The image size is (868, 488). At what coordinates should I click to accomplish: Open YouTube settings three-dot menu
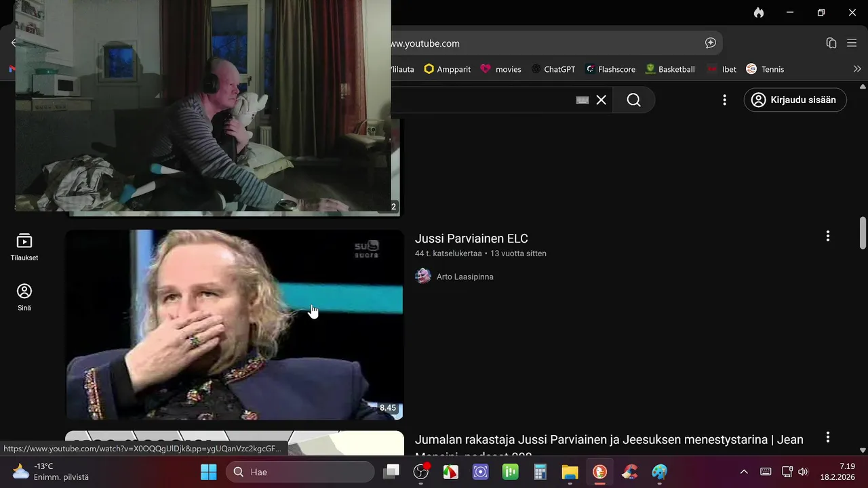(x=724, y=100)
